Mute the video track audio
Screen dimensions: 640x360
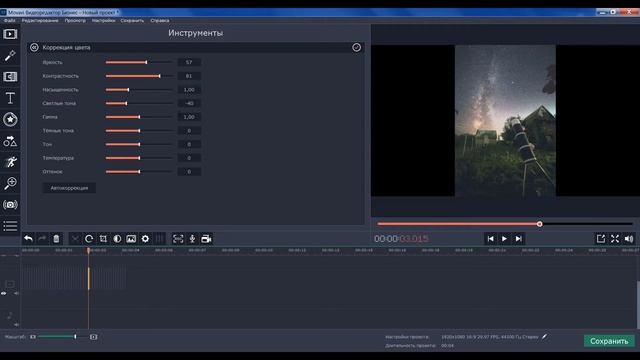(x=16, y=293)
